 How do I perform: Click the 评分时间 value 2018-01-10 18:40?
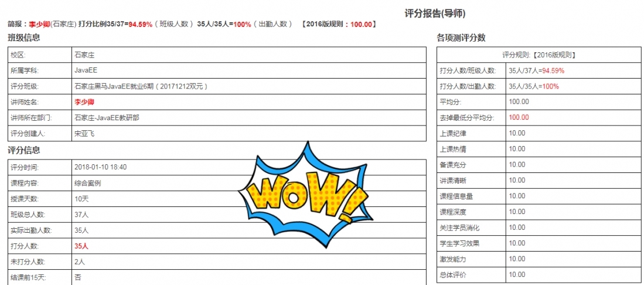(x=100, y=167)
